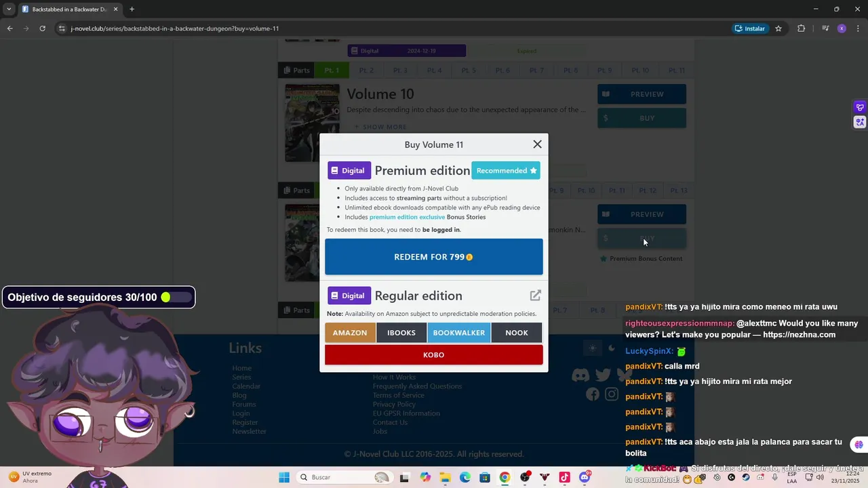Screen dimensions: 868x488
Task: Switch site to light theme sun icon
Action: (593, 348)
